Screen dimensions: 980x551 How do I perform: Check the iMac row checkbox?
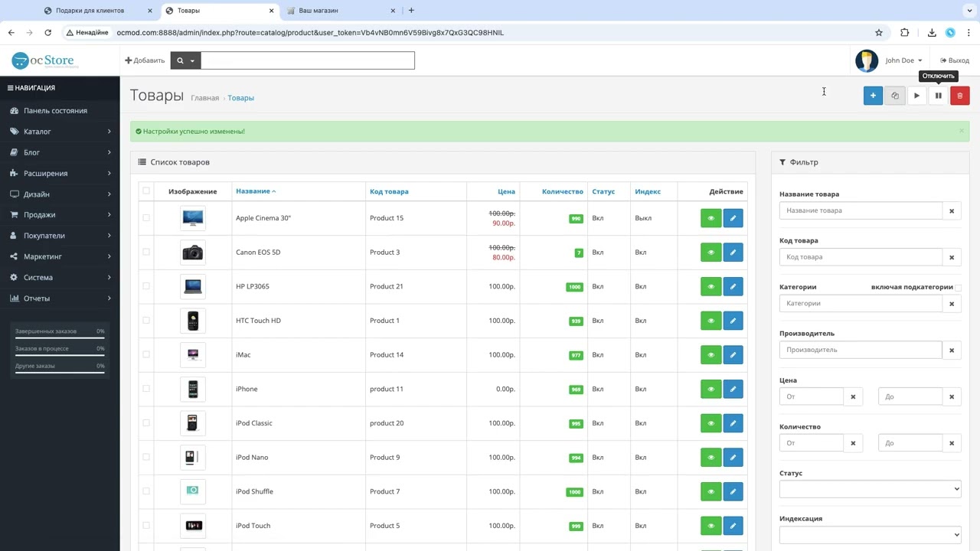(146, 354)
